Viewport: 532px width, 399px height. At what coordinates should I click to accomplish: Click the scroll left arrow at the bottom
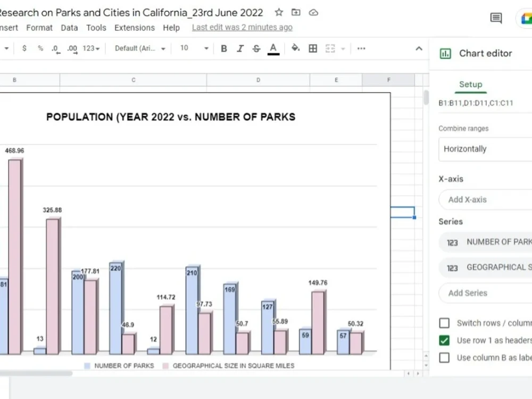pos(409,373)
